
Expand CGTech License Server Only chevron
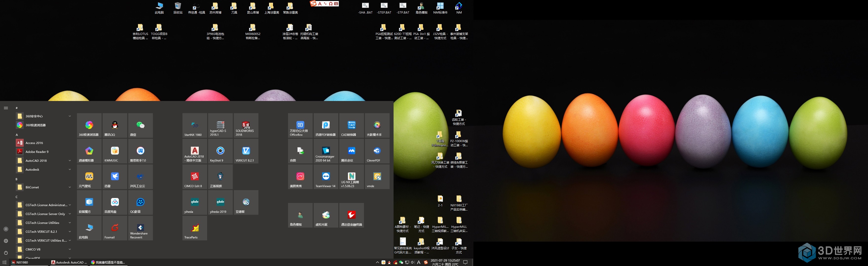pyautogui.click(x=70, y=214)
